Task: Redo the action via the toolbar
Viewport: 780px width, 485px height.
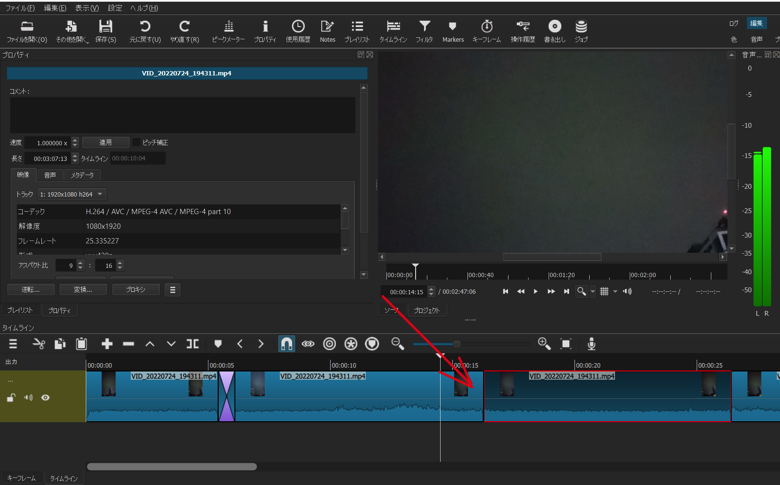Action: click(x=185, y=31)
